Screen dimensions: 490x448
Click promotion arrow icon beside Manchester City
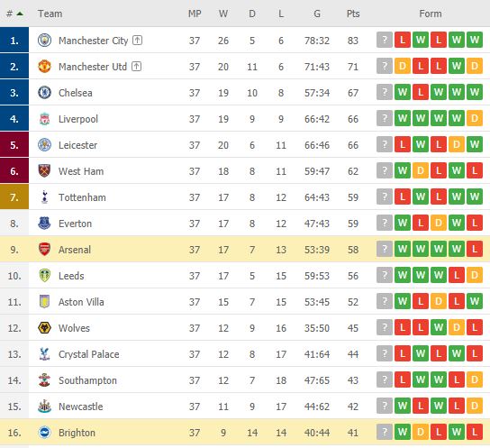tap(138, 40)
